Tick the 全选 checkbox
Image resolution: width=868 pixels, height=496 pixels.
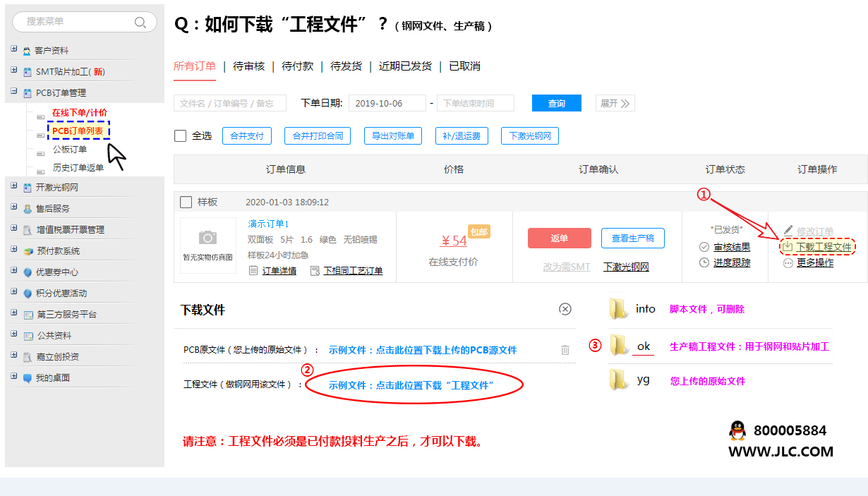[x=181, y=135]
